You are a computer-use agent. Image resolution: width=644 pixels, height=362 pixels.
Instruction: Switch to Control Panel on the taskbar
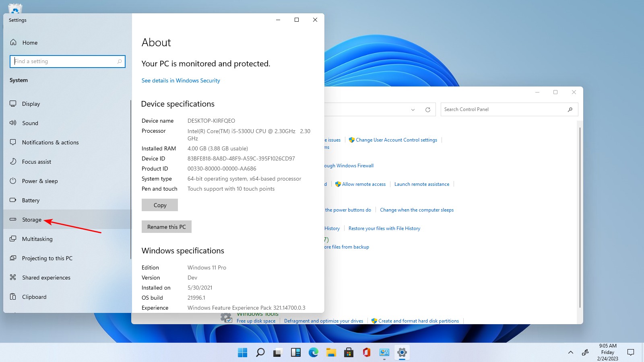(384, 352)
